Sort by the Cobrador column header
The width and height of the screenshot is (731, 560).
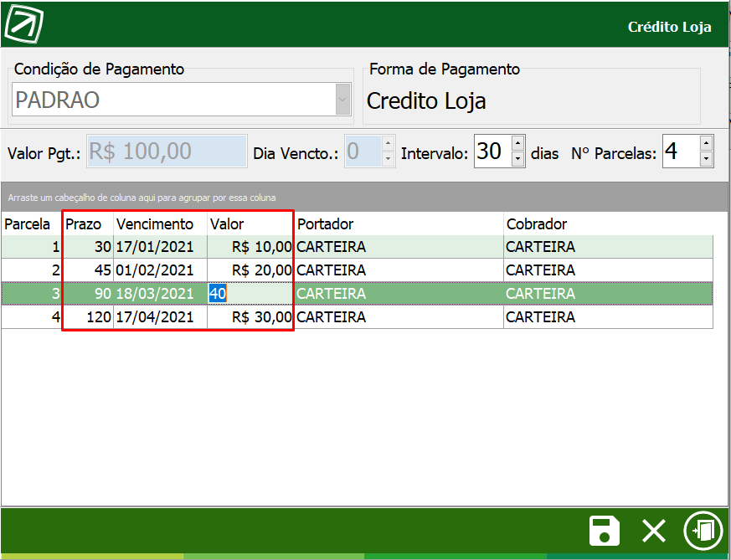tap(609, 224)
